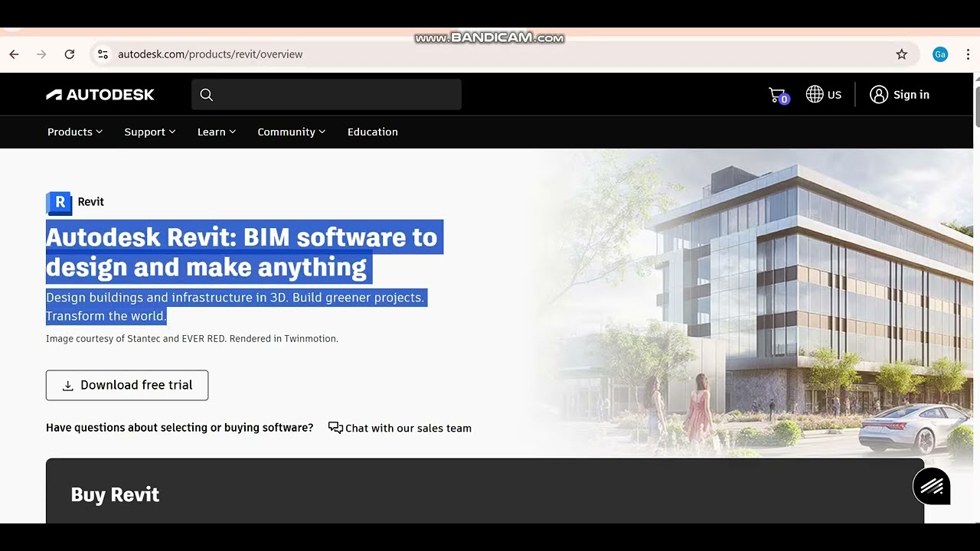
Task: Click the 'Design buildings and infrastructure in 3D' paragraph
Action: click(x=235, y=306)
